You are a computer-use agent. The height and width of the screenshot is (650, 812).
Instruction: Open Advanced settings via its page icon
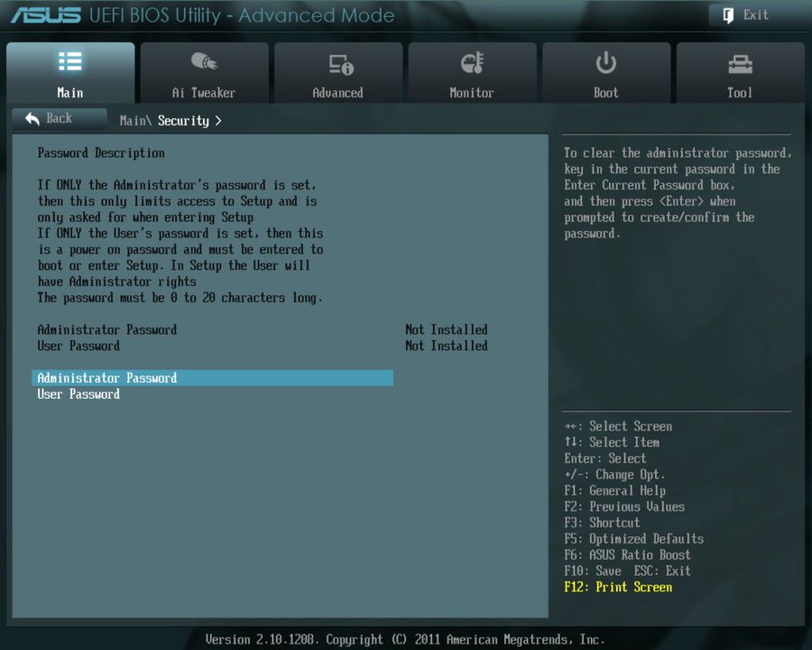pyautogui.click(x=337, y=61)
